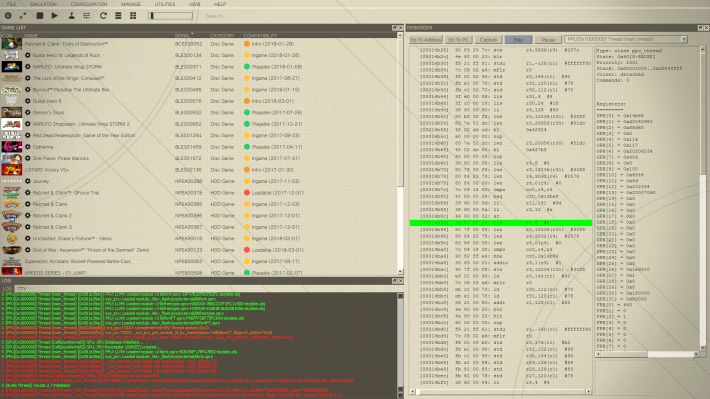The width and height of the screenshot is (710, 399).
Task: Click the Pause button in the debugger
Action: tap(548, 40)
